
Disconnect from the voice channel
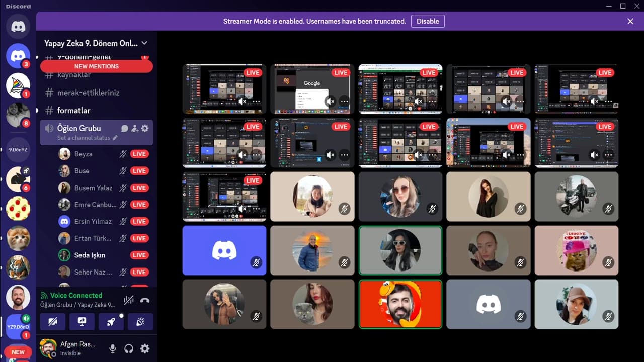pyautogui.click(x=145, y=300)
